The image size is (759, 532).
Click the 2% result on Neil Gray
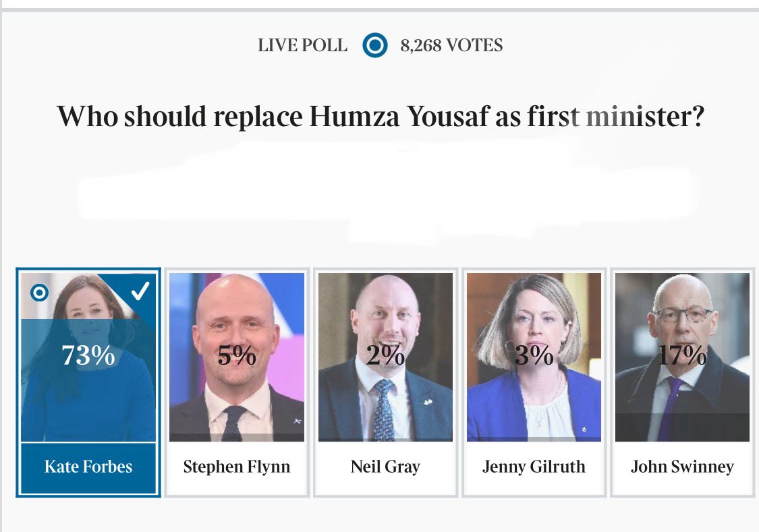point(385,355)
